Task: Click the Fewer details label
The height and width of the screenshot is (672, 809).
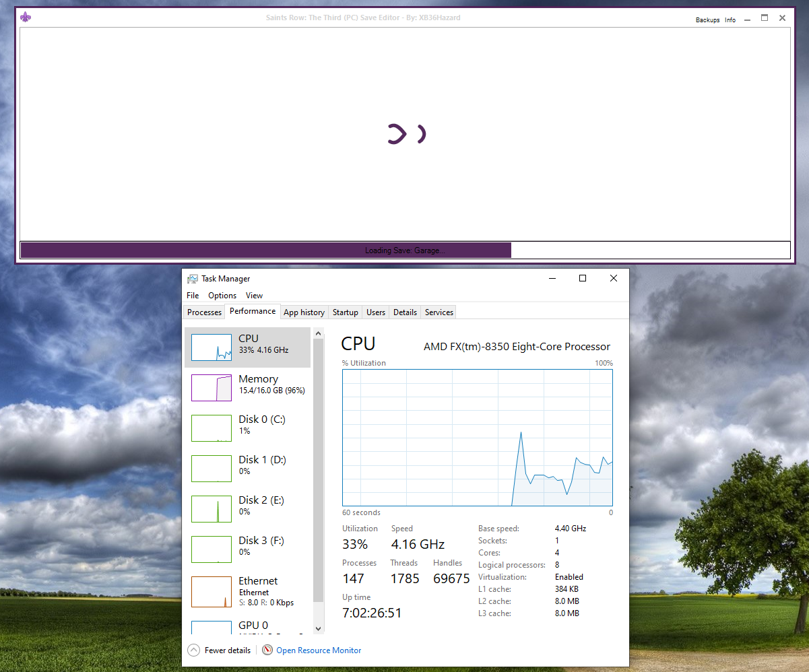Action: [228, 650]
